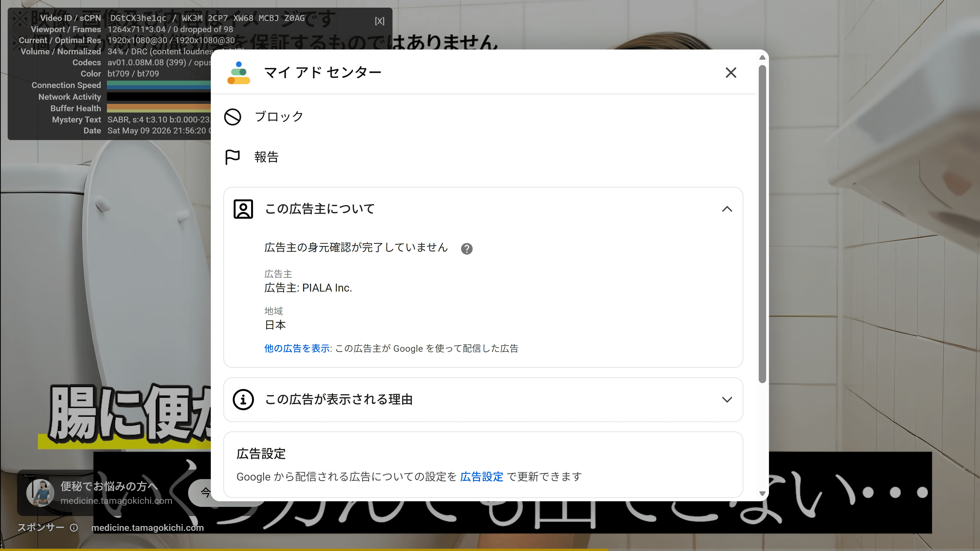Click dialog scrollbar up arrow
This screenshot has width=980, height=551.
762,57
